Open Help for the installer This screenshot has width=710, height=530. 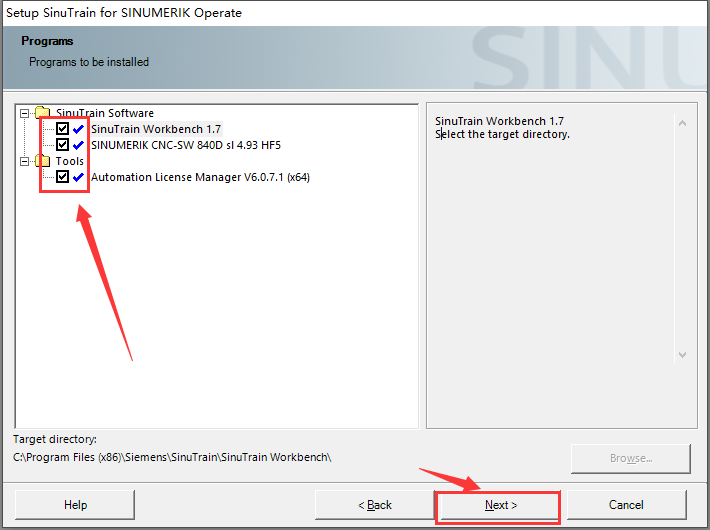coord(75,505)
